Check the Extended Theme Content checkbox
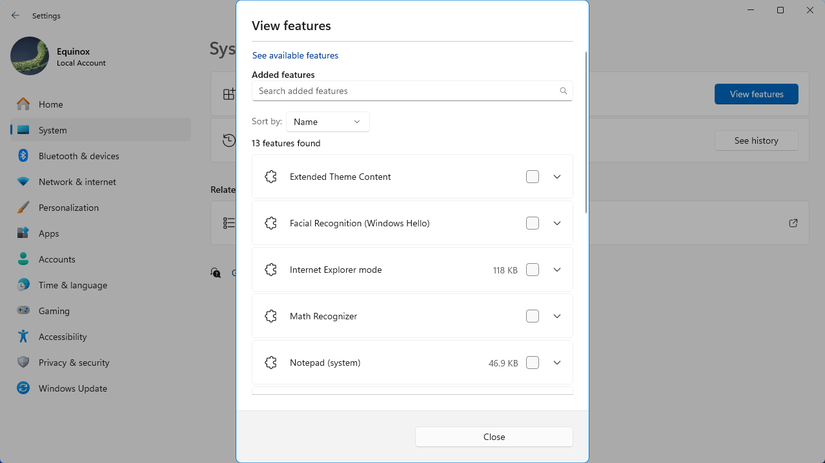The image size is (825, 463). (532, 177)
